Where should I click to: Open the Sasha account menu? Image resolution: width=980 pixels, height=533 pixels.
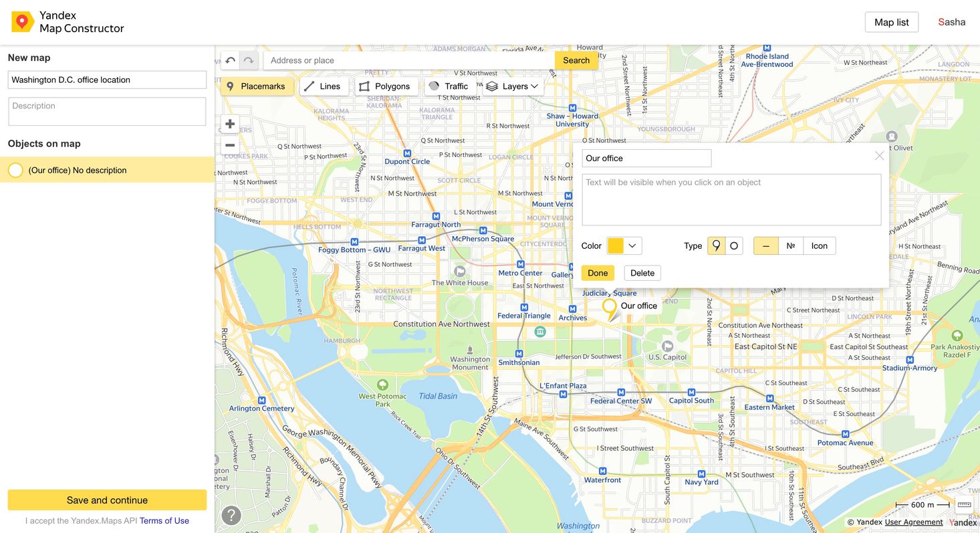click(952, 22)
